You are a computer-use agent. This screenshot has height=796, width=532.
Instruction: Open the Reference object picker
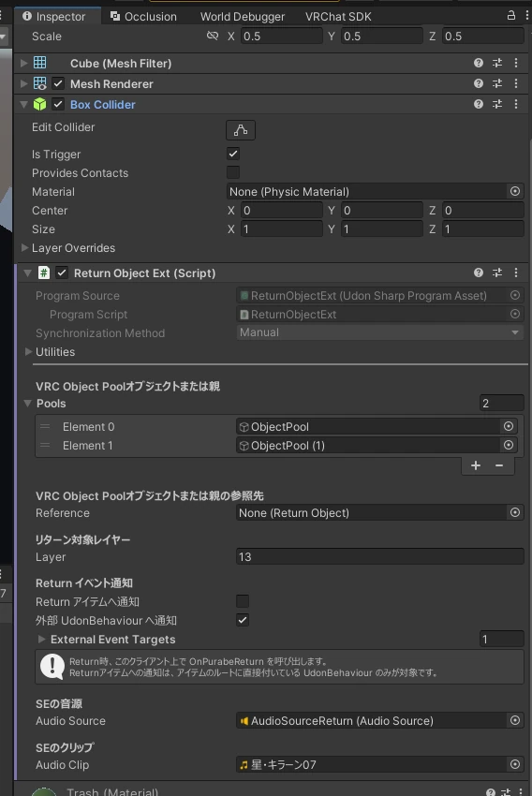515,513
